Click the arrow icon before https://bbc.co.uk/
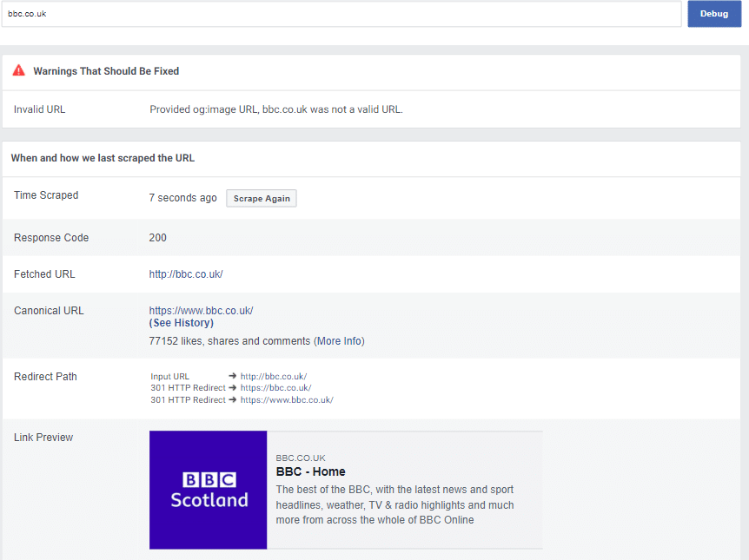 233,387
